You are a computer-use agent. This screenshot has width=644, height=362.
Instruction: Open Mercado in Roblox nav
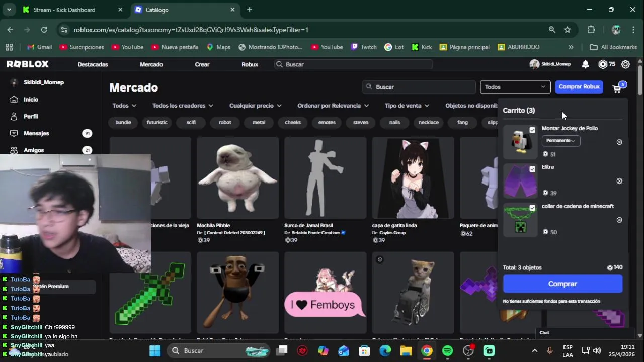click(x=151, y=64)
